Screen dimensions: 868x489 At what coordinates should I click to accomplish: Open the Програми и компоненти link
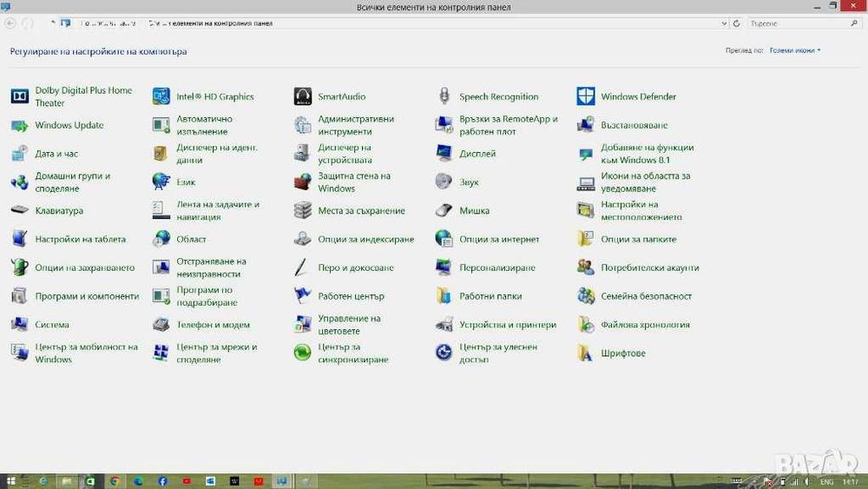(87, 295)
